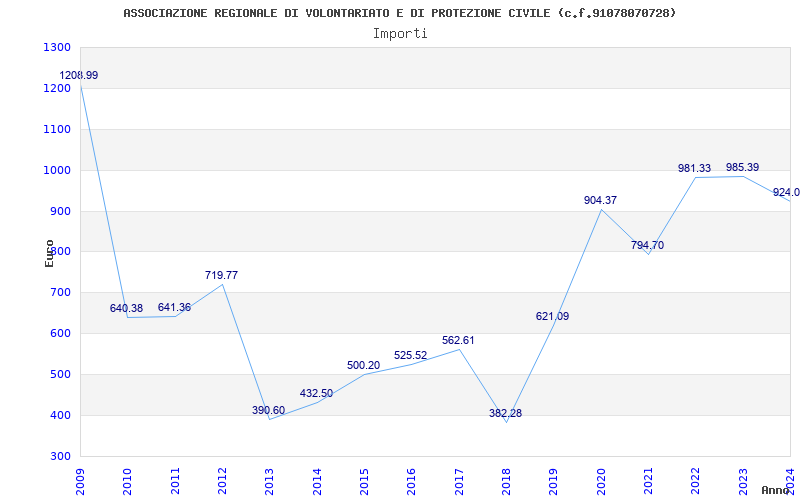The height and width of the screenshot is (500, 800).
Task: Click the 500.20 data label
Action: click(x=363, y=365)
